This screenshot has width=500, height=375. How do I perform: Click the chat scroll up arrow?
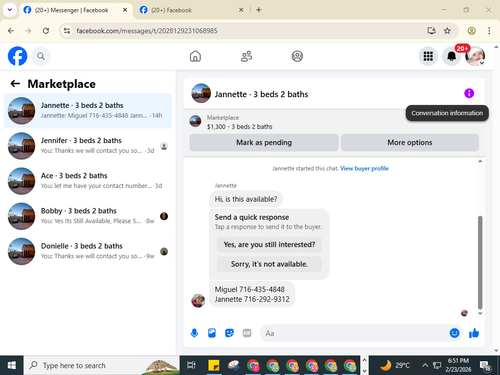point(480,161)
